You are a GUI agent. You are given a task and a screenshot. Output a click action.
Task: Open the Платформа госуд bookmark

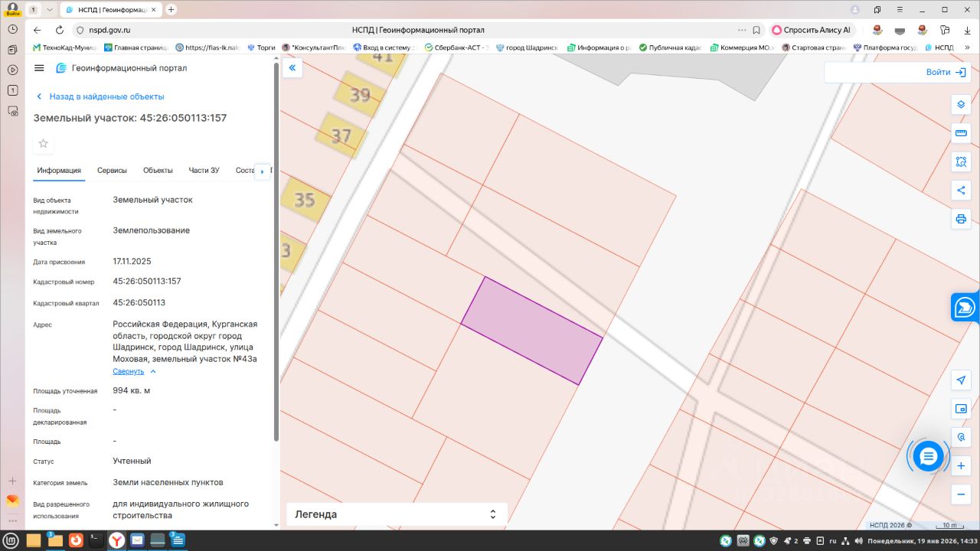(x=884, y=47)
